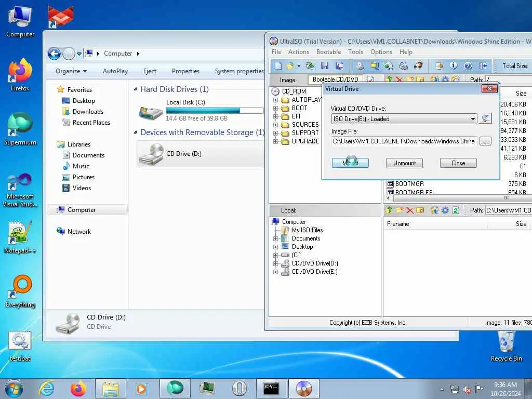The width and height of the screenshot is (532, 399).
Task: Click the browse (...) button for Image File
Action: click(486, 141)
